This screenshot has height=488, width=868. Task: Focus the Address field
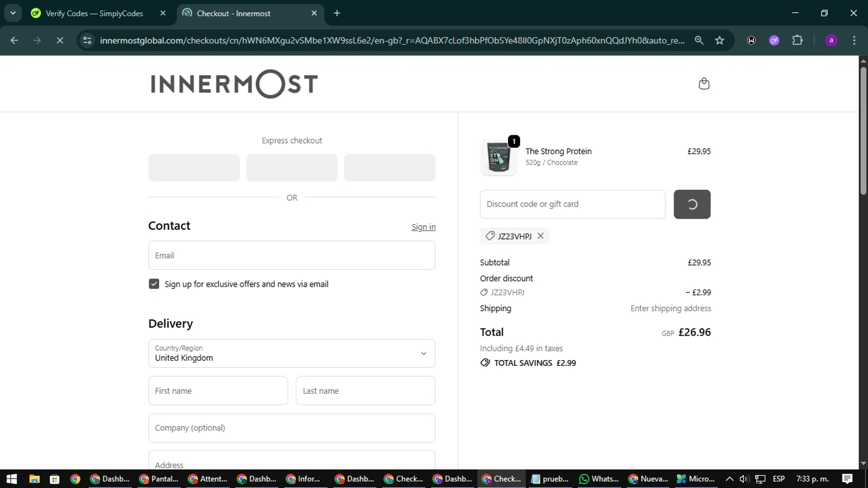[292, 461]
